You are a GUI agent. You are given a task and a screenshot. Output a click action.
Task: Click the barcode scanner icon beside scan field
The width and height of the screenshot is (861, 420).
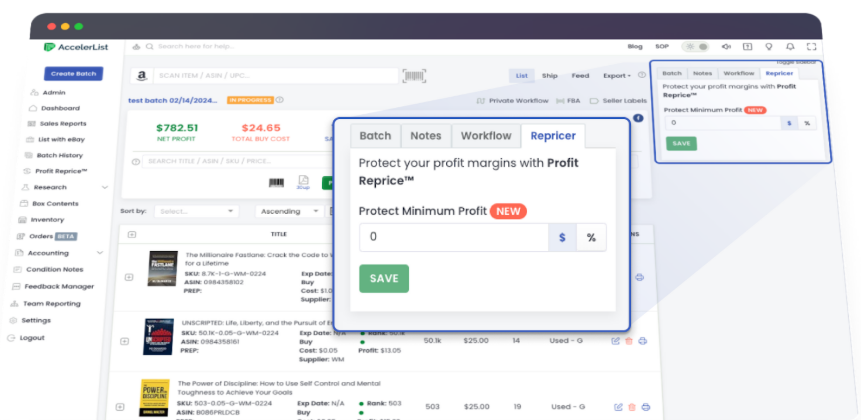(413, 75)
